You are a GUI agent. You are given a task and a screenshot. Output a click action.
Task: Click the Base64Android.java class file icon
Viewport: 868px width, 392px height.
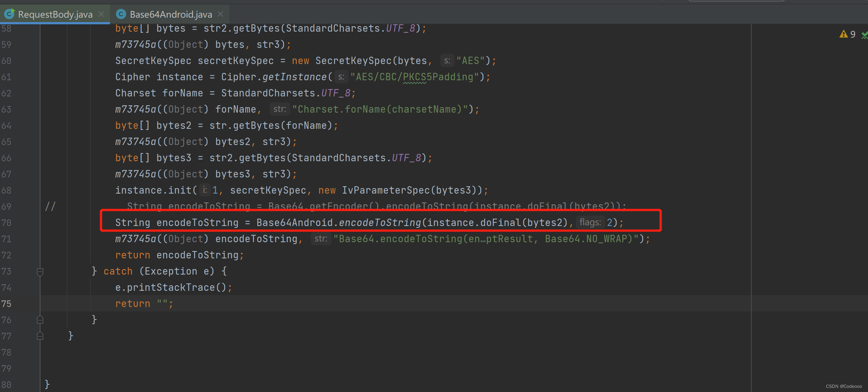tap(121, 14)
